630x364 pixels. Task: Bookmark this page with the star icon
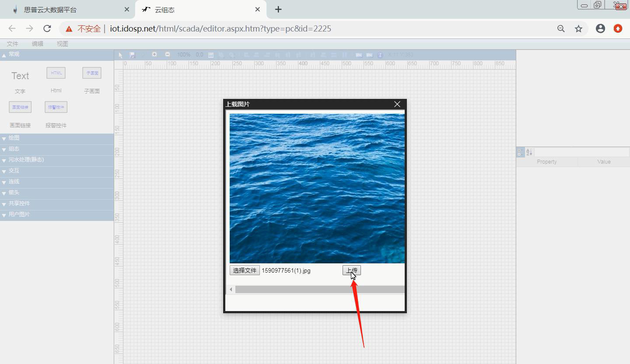click(578, 29)
